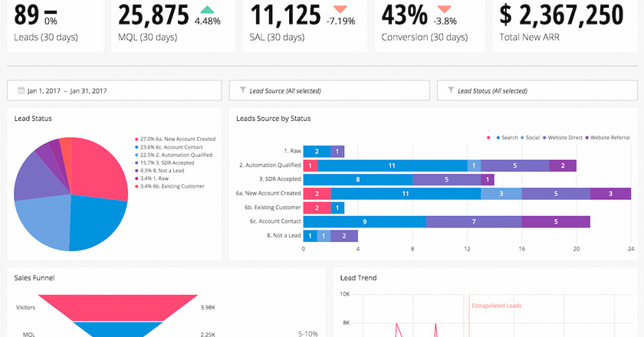Click the red down arrow on Conversion card
The width and height of the screenshot is (644, 337).
(444, 9)
